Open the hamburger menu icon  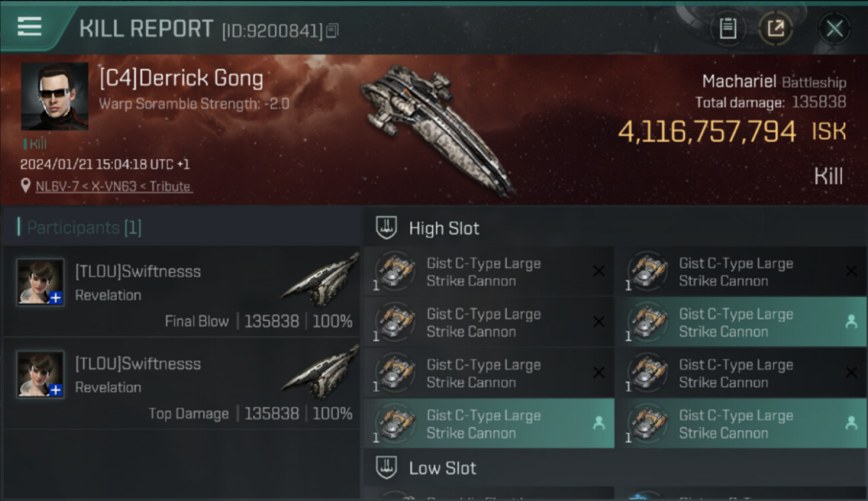29,27
